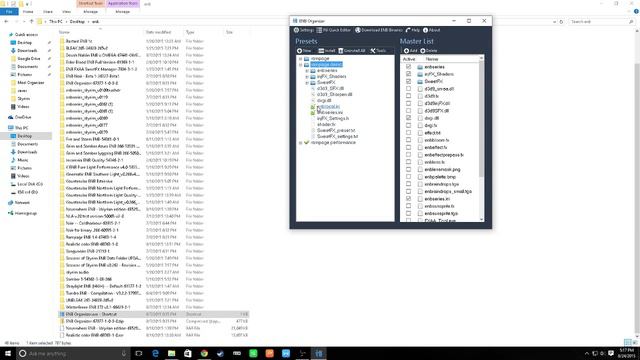This screenshot has width=640, height=360.
Task: Open File menu in Explorer
Action: point(9,12)
